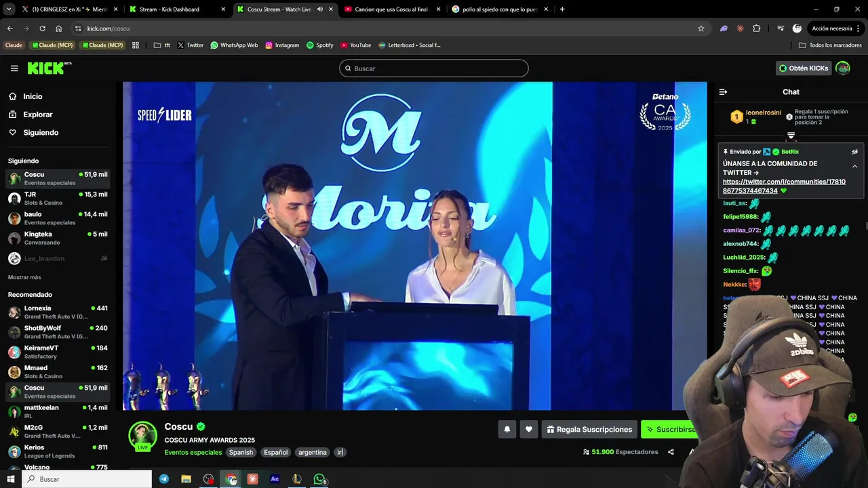Open KeirameVT recommended channel
The image size is (868, 488).
pos(58,352)
